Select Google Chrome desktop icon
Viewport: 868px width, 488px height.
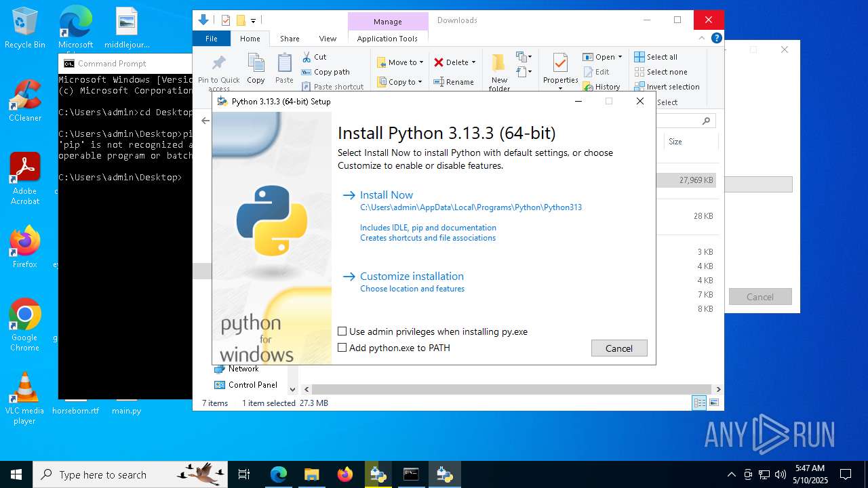coord(25,325)
